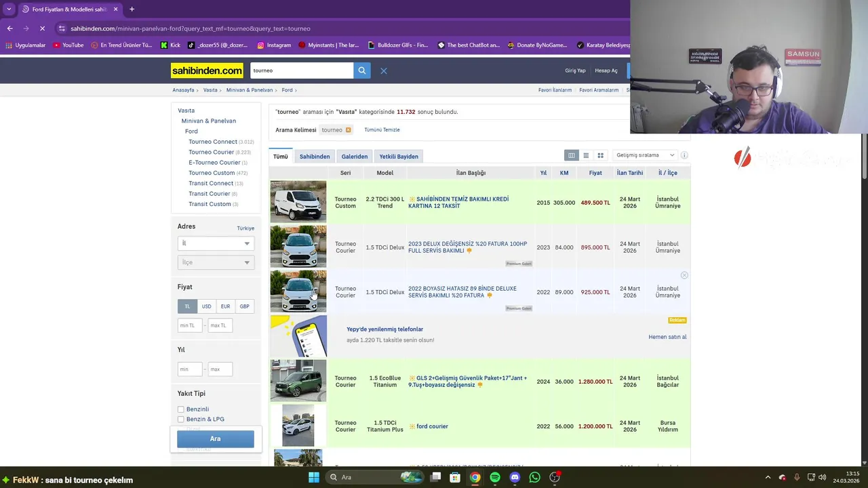This screenshot has height=488, width=868.
Task: Open Instagram bookmark
Action: point(274,45)
